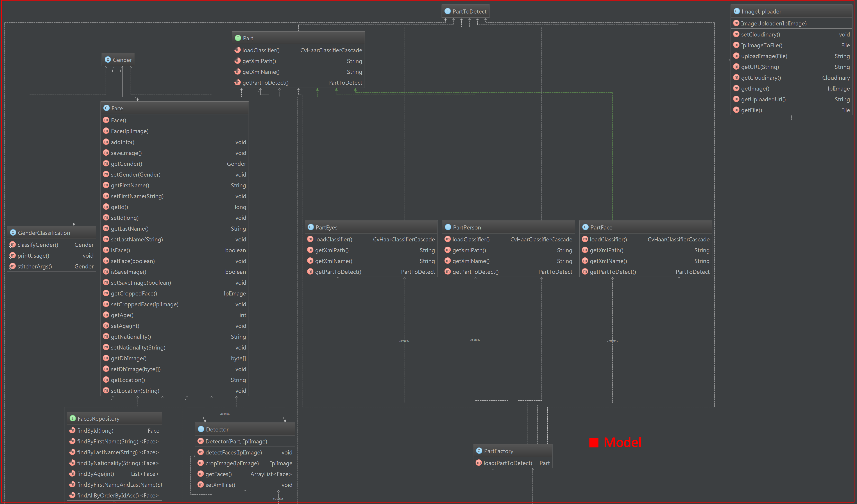The width and height of the screenshot is (857, 504).
Task: Click the FacesRepository interface icon
Action: [x=73, y=418]
